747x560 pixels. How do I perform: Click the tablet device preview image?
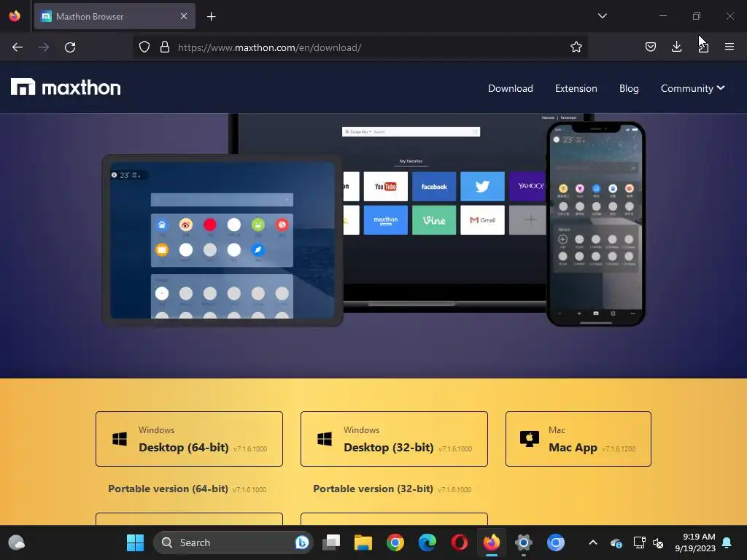tap(222, 240)
